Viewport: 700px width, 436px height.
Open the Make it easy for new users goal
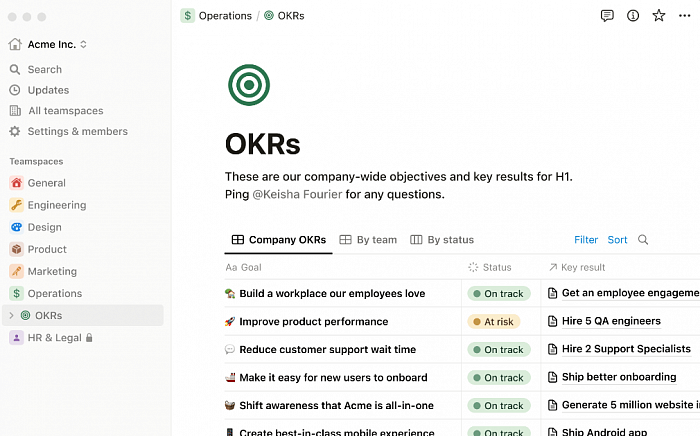(333, 378)
